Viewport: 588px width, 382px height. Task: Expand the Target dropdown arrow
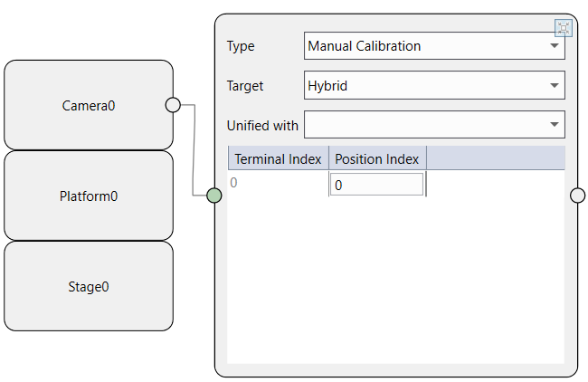pos(554,86)
